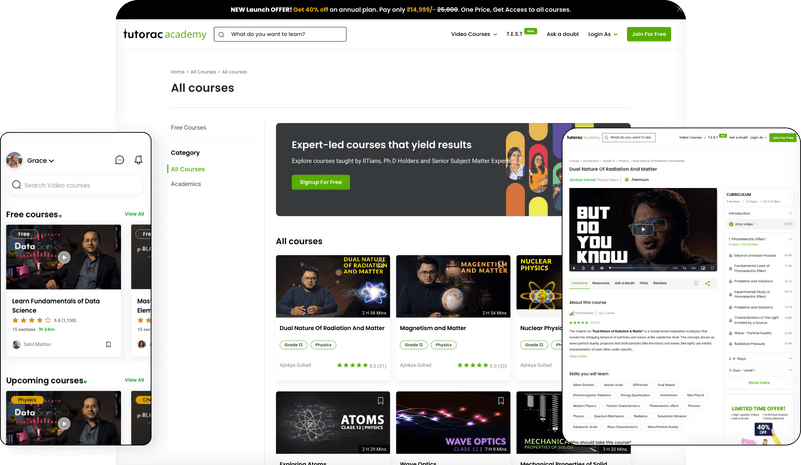Open the chat icon in mobile header
This screenshot has height=465, width=801.
tap(119, 160)
